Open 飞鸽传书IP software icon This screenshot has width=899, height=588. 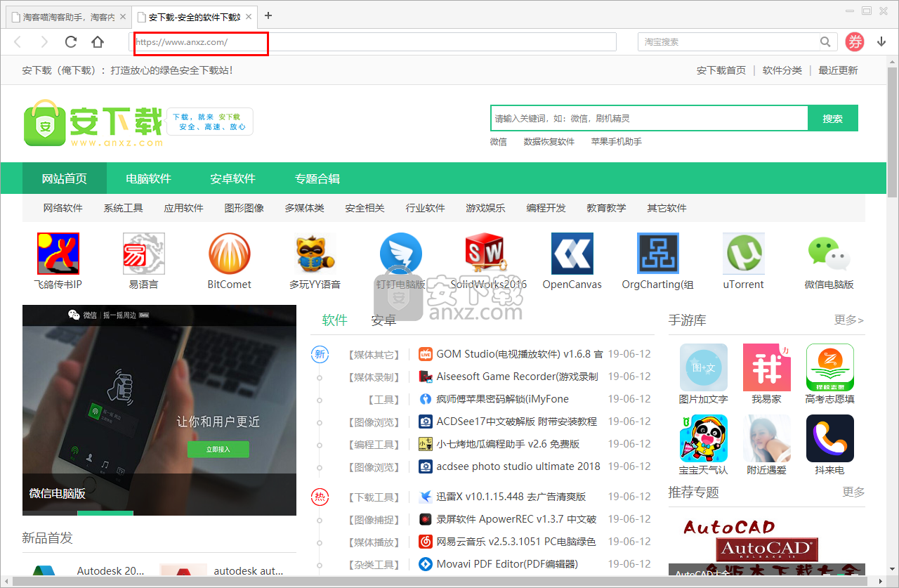pyautogui.click(x=58, y=254)
